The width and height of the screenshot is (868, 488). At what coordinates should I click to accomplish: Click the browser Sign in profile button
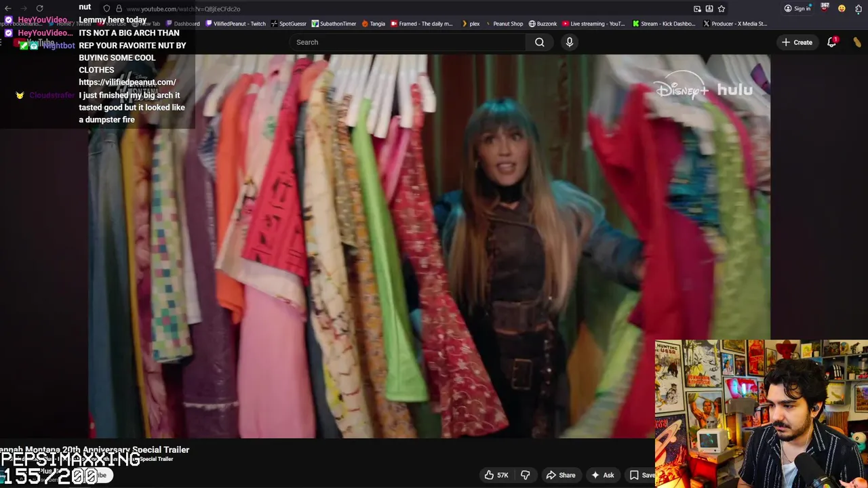[797, 9]
